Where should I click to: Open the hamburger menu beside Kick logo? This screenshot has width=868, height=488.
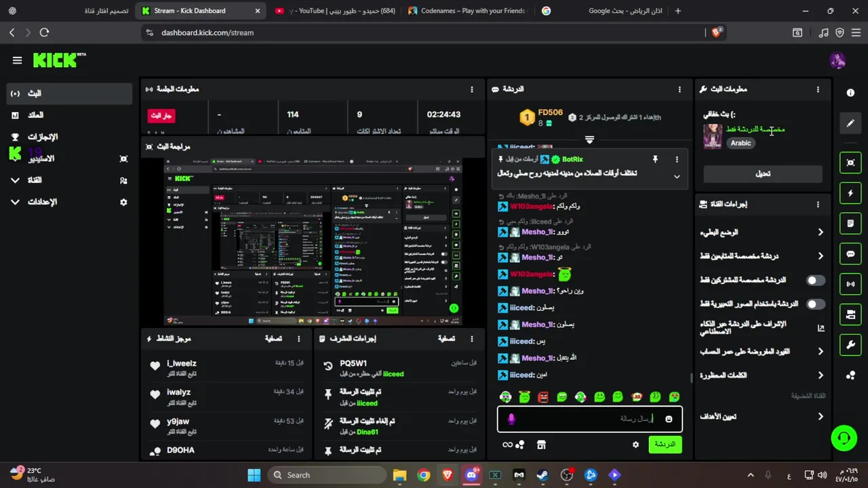coord(17,60)
